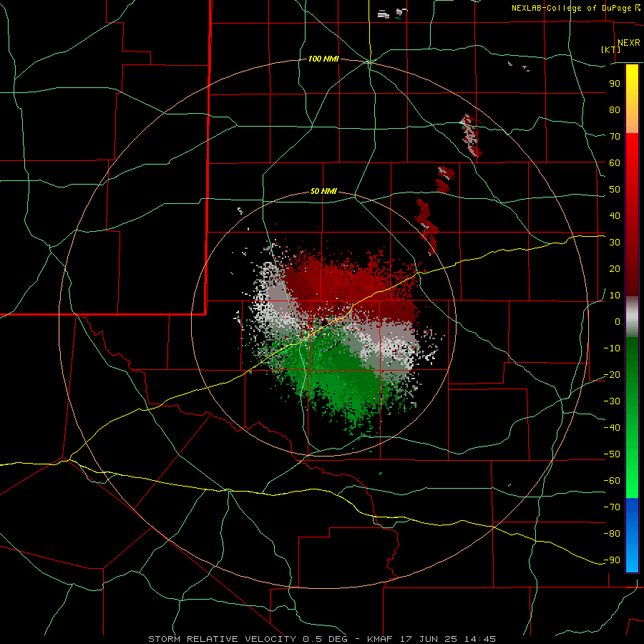Click the positive 60 scale value
644x644 pixels.
tap(615, 162)
